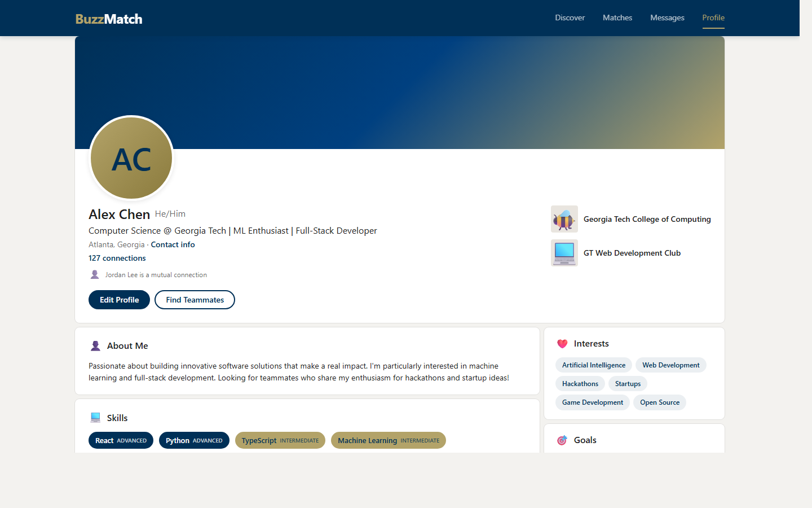The height and width of the screenshot is (508, 812).
Task: Click the BuzzMatch logo
Action: tap(109, 19)
